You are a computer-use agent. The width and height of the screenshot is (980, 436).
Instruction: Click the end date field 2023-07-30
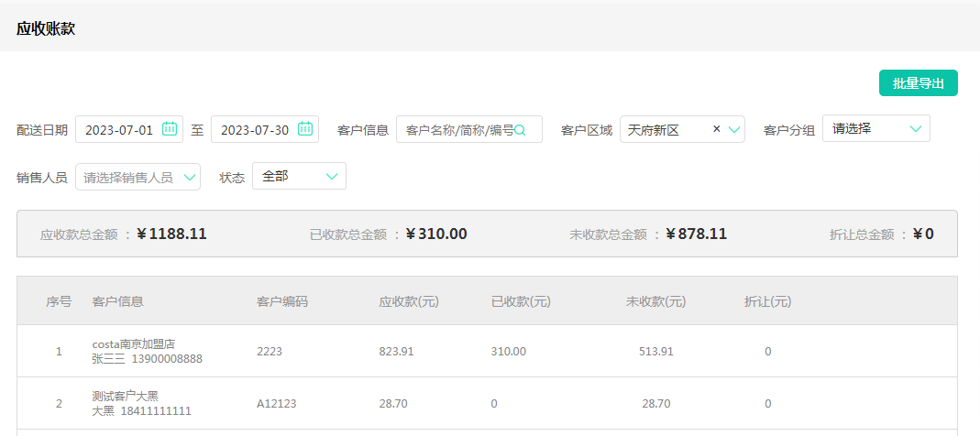pos(254,130)
